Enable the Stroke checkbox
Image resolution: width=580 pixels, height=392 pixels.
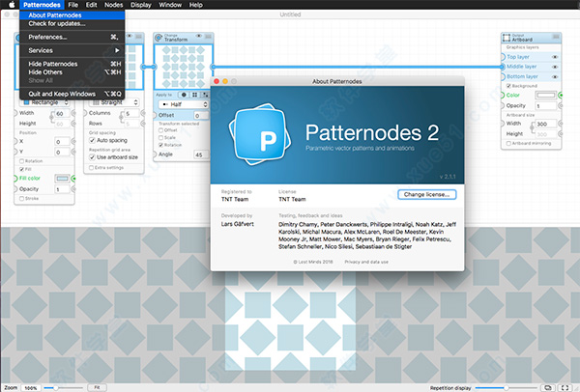point(21,199)
